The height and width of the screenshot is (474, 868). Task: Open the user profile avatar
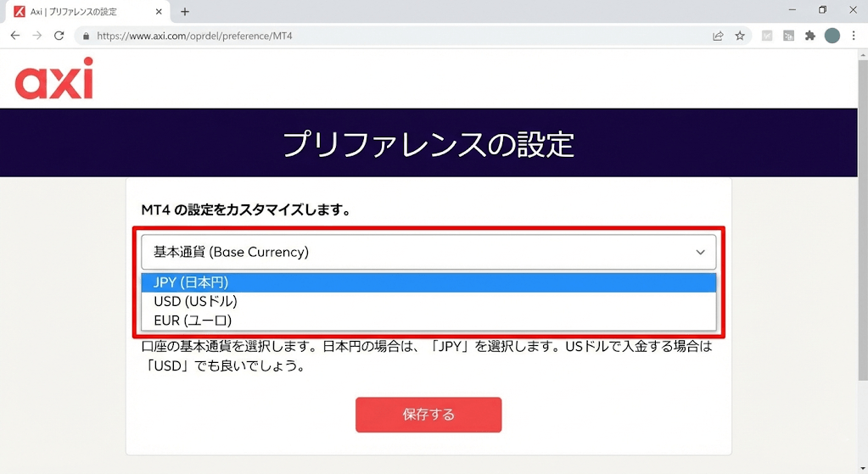(832, 36)
